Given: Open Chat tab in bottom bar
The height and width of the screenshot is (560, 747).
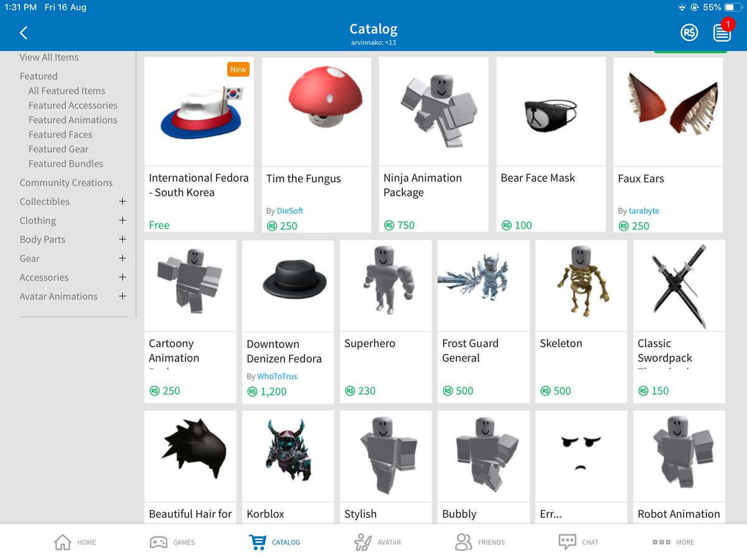Looking at the screenshot, I should (x=578, y=542).
